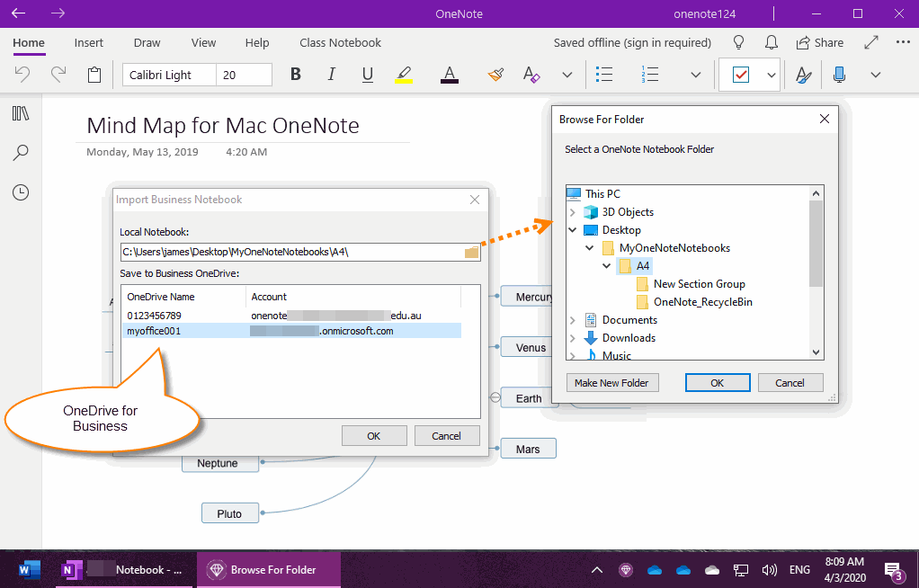Open Word from the taskbar
This screenshot has height=588, width=919.
click(30, 569)
